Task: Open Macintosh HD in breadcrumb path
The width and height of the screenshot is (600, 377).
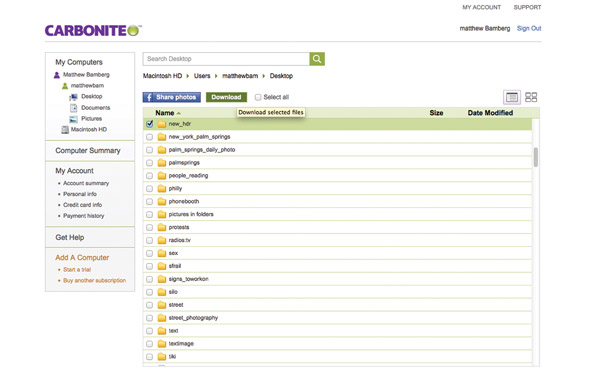Action: (162, 76)
